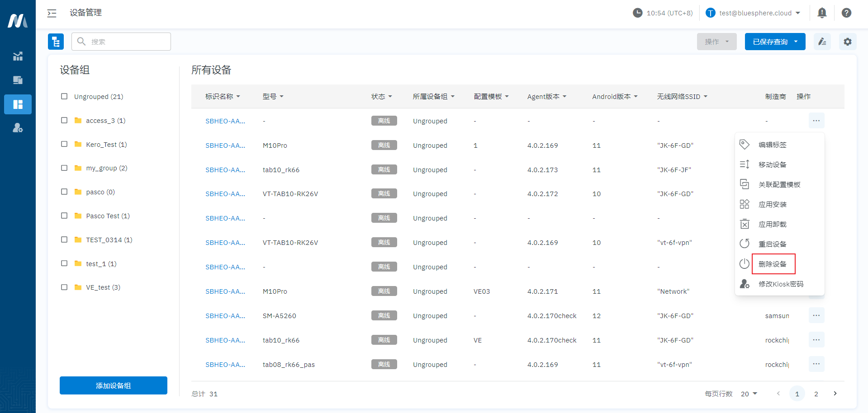
Task: Expand the 已保存查询 dropdown
Action: [774, 42]
